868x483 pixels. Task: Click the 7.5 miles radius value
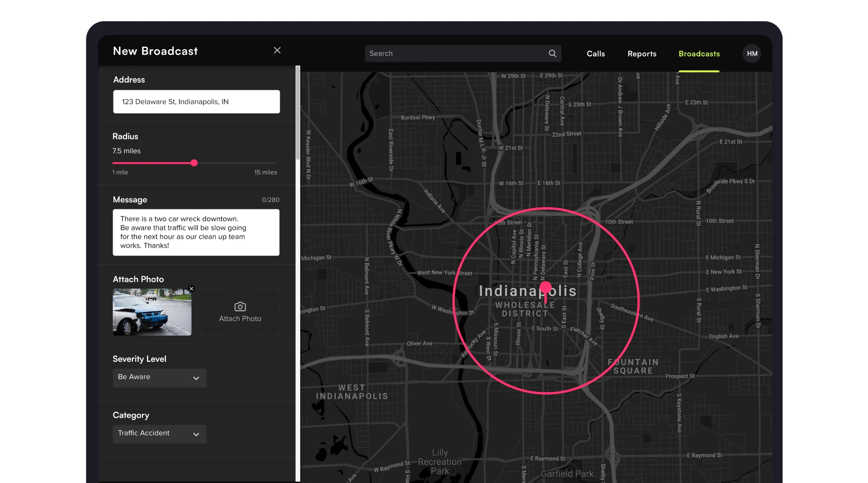click(x=126, y=151)
